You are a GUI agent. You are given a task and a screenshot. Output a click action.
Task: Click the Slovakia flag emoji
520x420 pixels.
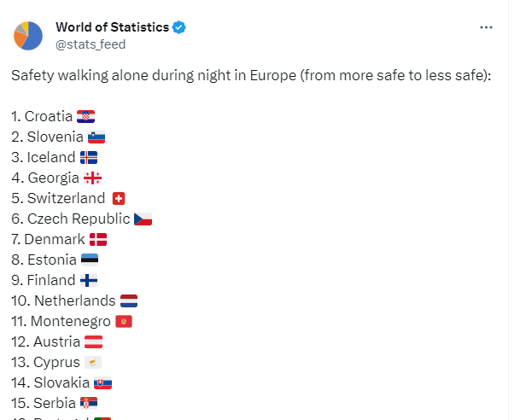click(102, 382)
